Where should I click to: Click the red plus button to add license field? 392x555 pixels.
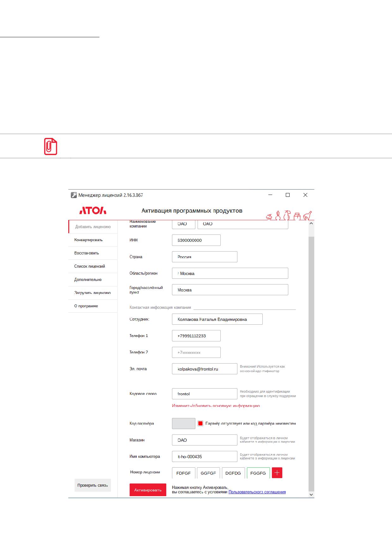[277, 473]
